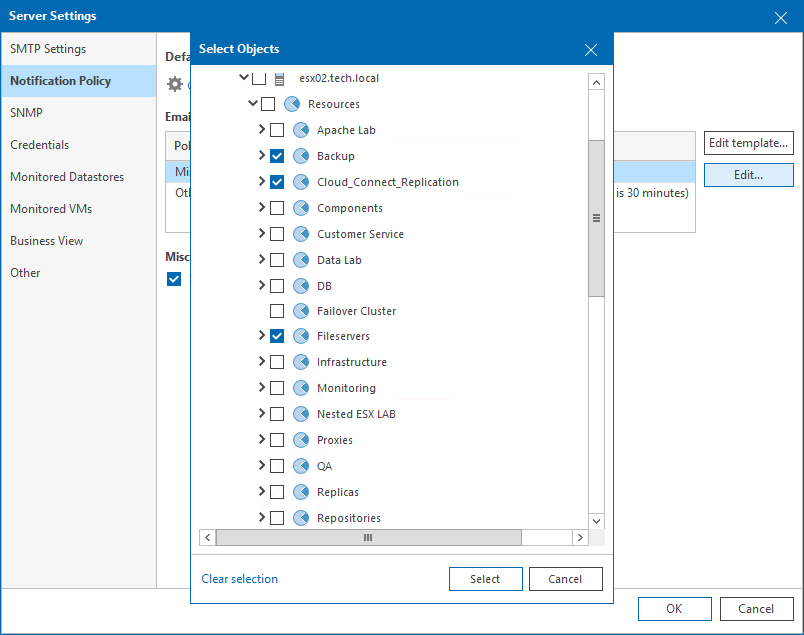Click the Clear selection link
Viewport: 804px width, 635px height.
click(240, 579)
